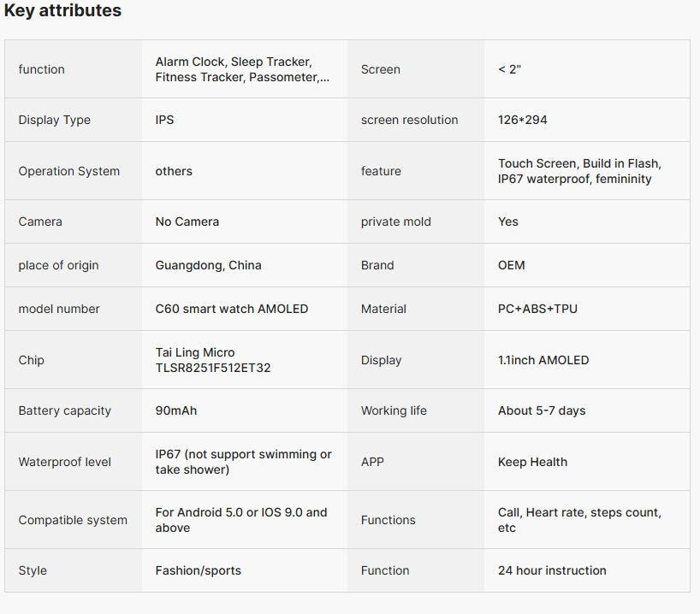
Task: Click the Keep Health app value
Action: pyautogui.click(x=532, y=462)
